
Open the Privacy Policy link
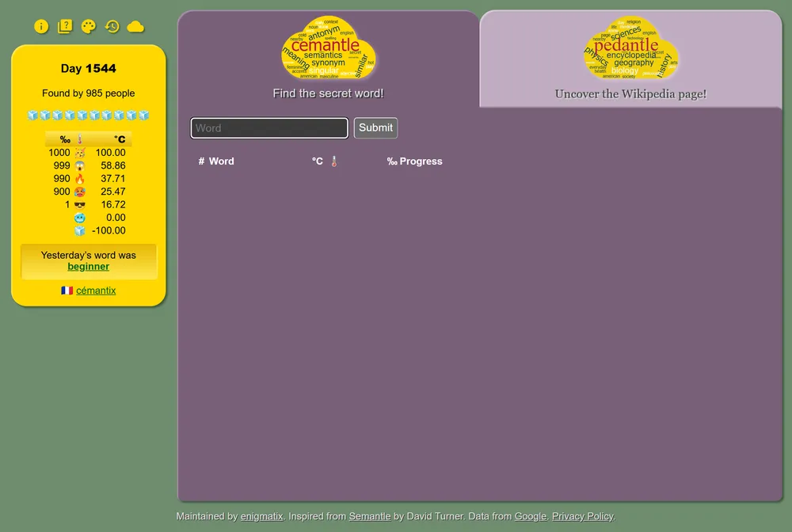[582, 516]
